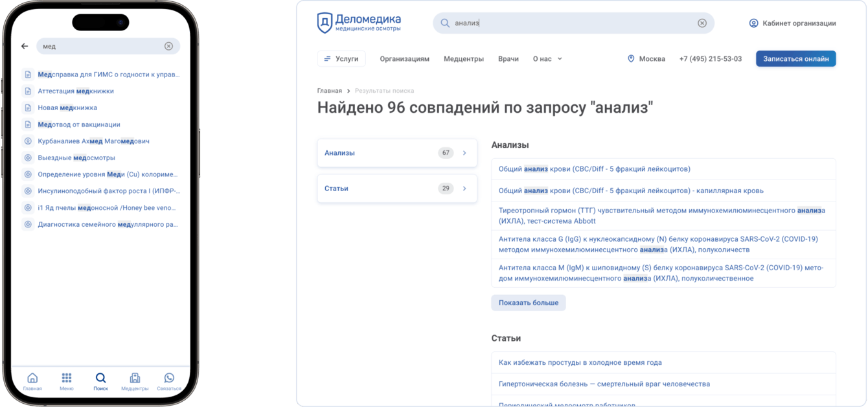868x407 pixels.
Task: Open the 'Связаться' WhatsApp tab on phone
Action: click(x=169, y=381)
